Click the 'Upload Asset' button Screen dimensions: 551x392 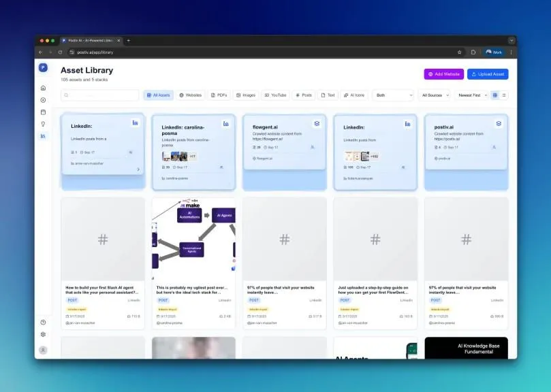point(488,74)
